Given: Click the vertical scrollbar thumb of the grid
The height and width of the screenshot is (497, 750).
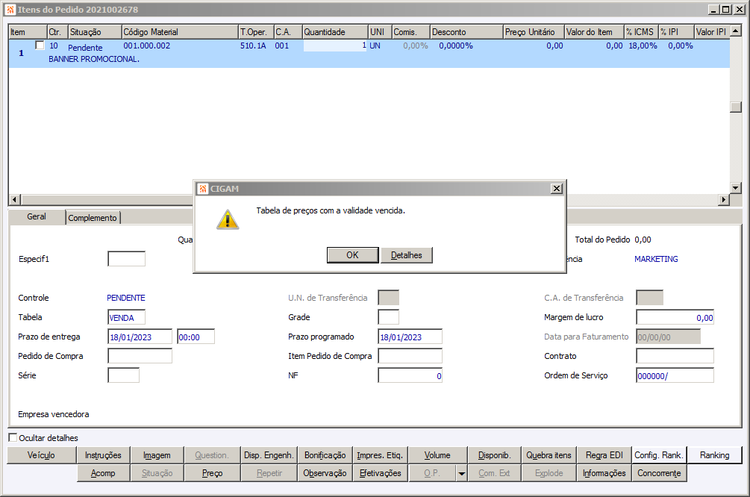Looking at the screenshot, I should coord(736,107).
